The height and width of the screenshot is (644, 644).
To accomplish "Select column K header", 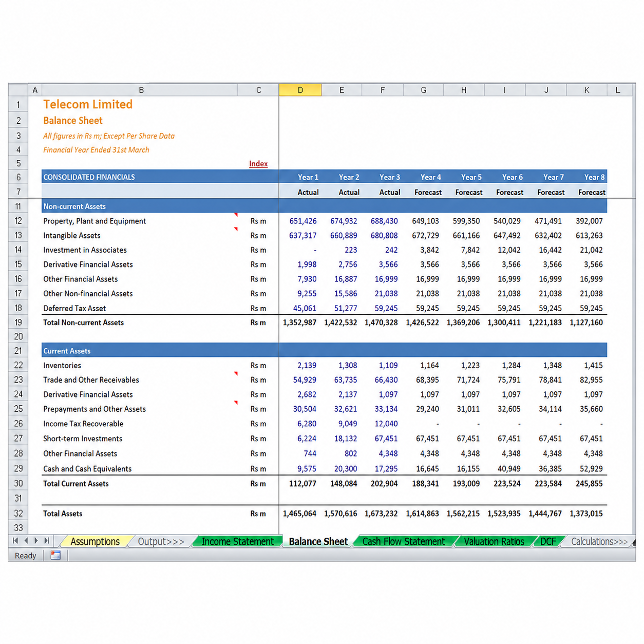I will (x=587, y=90).
